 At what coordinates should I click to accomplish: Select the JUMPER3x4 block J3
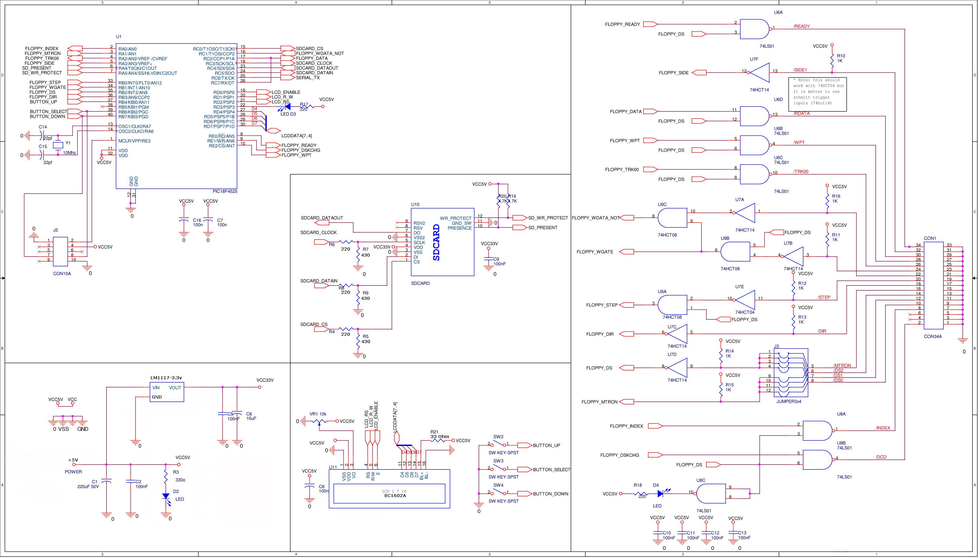pyautogui.click(x=791, y=373)
